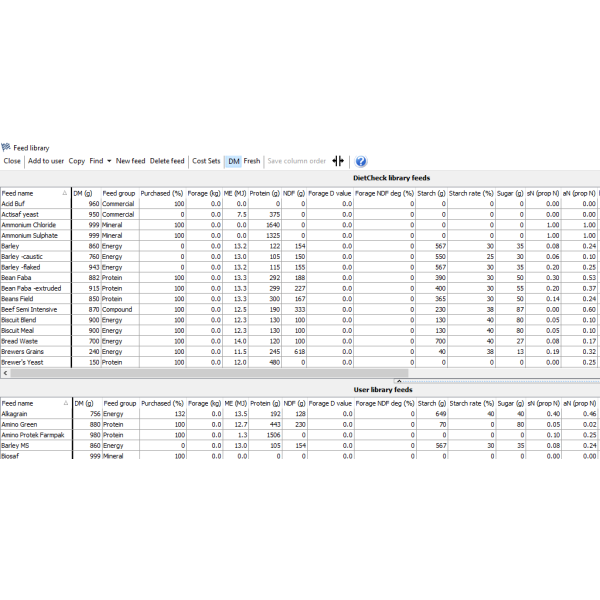The height and width of the screenshot is (600, 600).
Task: Click NDF value 618 for Brewers Grains
Action: point(300,352)
